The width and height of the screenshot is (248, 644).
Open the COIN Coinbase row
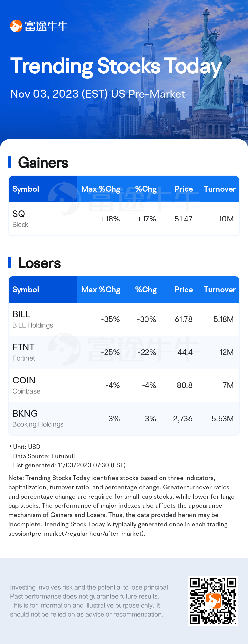pyautogui.click(x=124, y=385)
